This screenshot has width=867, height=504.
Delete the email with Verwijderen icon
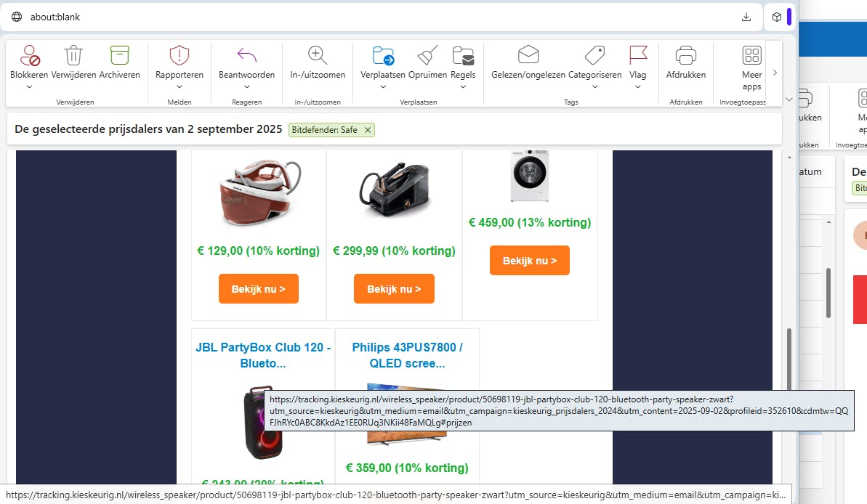tap(73, 55)
